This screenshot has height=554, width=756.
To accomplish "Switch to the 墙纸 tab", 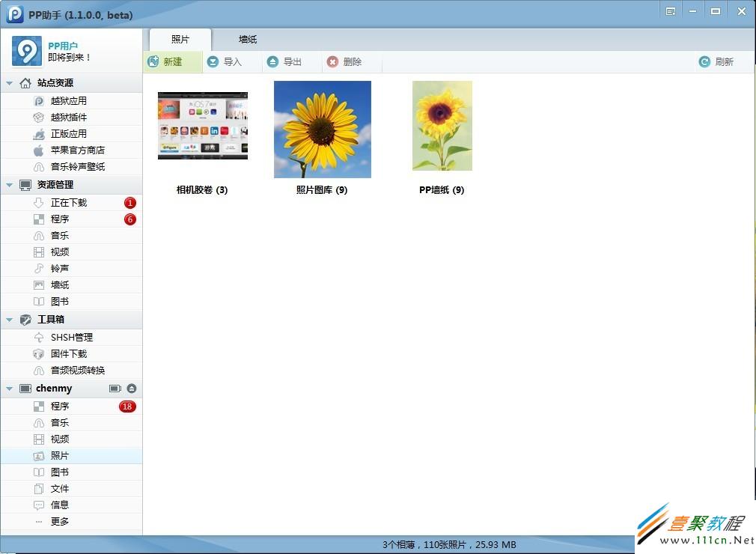I will tap(248, 40).
